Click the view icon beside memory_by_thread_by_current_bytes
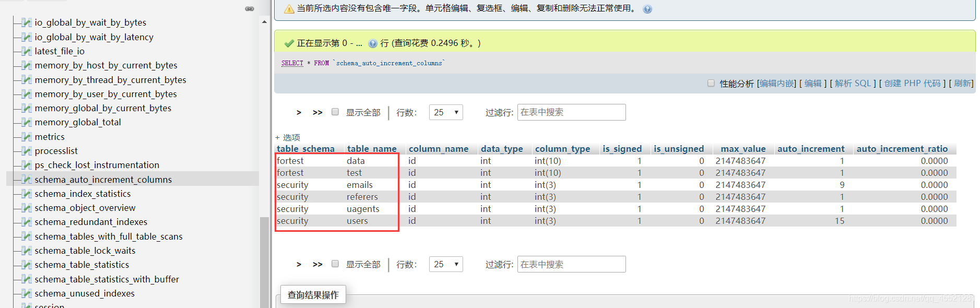 point(27,80)
